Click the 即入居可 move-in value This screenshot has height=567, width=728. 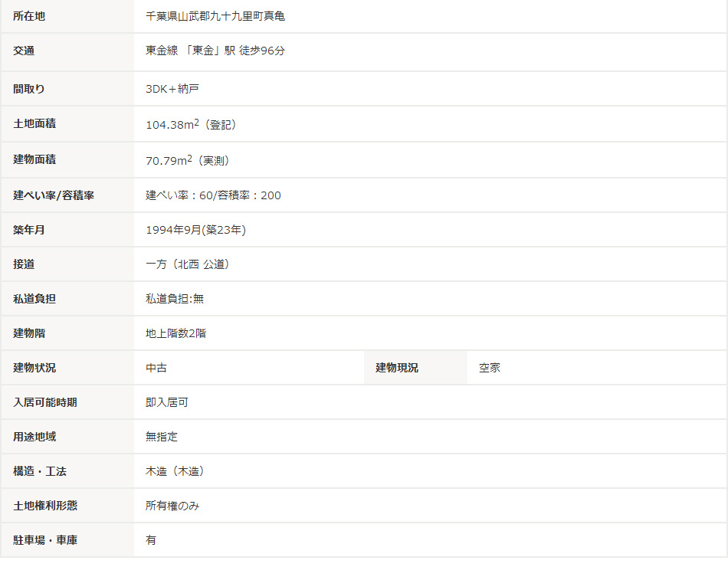pos(167,402)
